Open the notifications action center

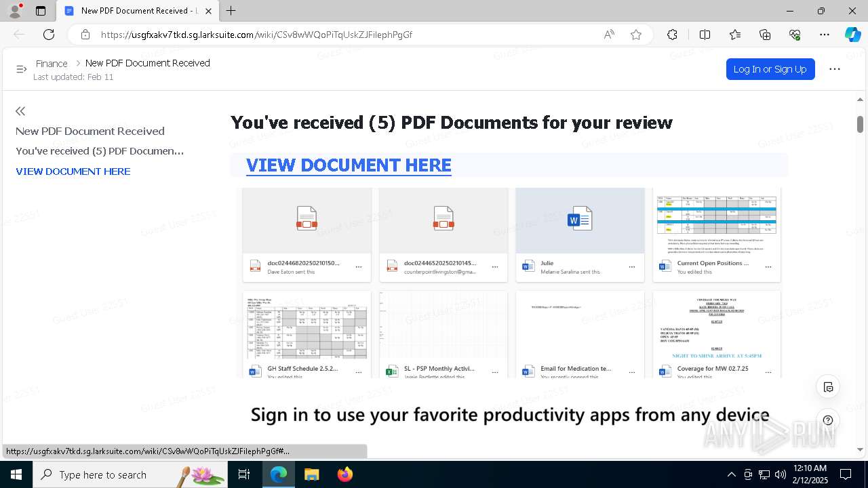[846, 474]
